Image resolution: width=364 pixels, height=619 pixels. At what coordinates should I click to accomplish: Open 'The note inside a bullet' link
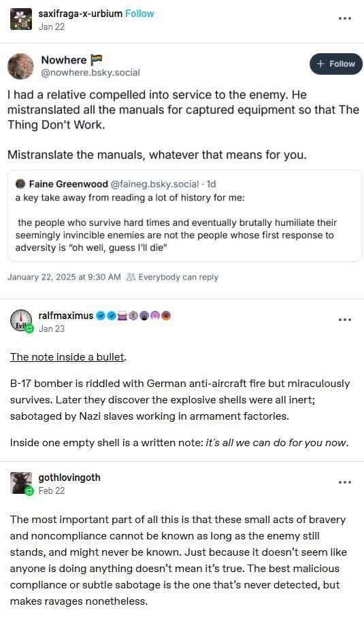(x=67, y=357)
